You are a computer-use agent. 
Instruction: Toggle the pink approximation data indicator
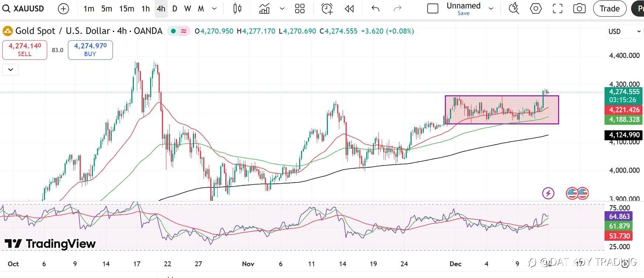(183, 31)
